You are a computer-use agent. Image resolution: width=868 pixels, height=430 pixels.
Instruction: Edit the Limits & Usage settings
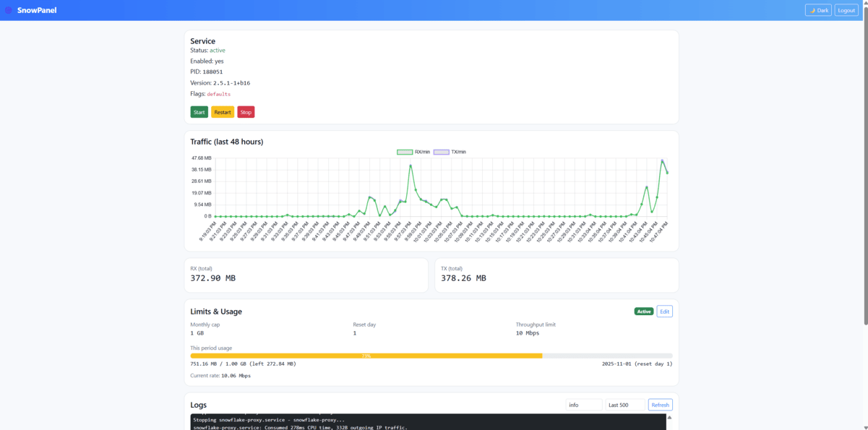click(x=663, y=311)
